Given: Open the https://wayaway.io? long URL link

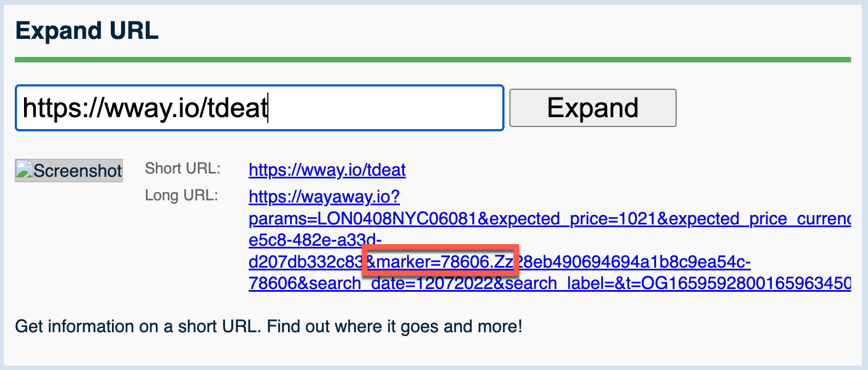Looking at the screenshot, I should pyautogui.click(x=324, y=196).
